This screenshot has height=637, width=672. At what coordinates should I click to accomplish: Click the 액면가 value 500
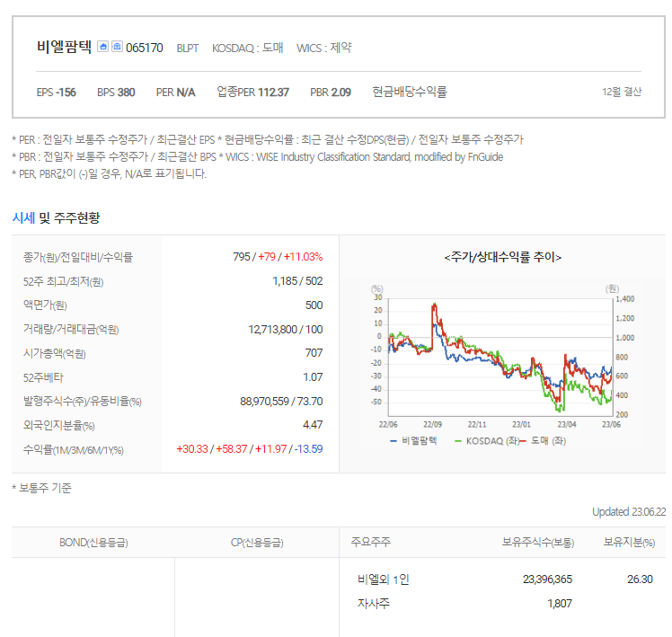point(314,305)
